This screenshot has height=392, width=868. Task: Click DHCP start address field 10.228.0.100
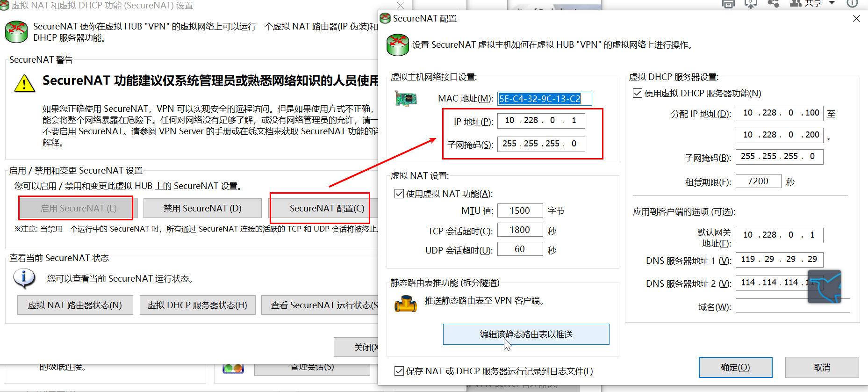[780, 113]
